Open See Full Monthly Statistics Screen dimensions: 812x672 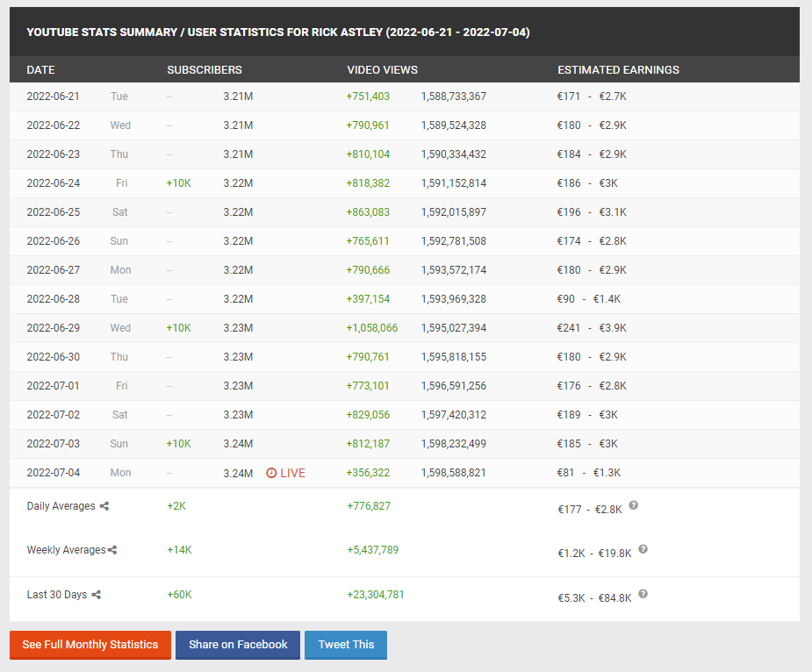90,645
